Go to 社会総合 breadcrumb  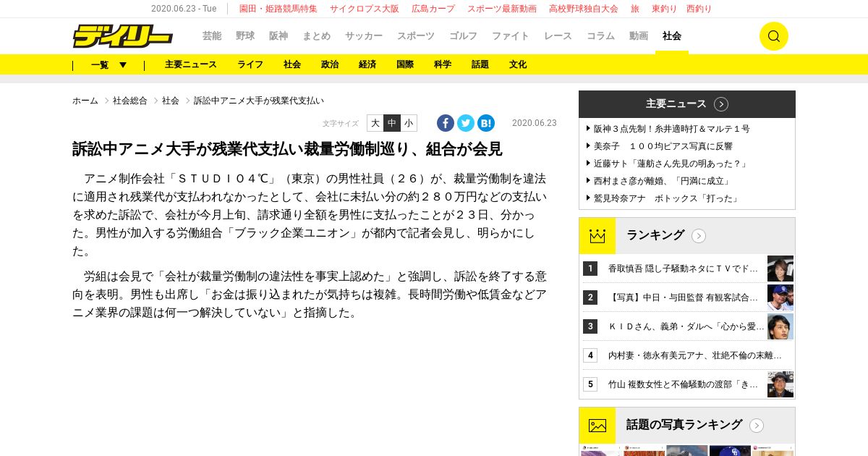[x=130, y=101]
